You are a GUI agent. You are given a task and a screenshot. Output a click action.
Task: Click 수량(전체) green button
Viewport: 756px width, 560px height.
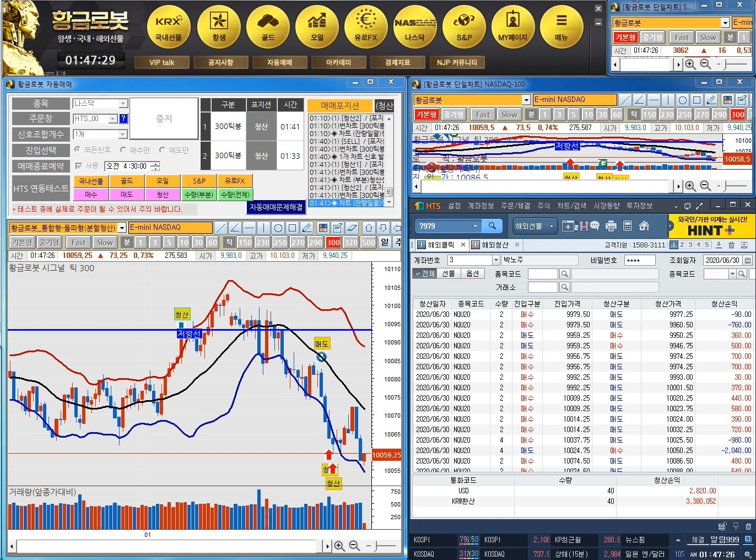[x=235, y=195]
